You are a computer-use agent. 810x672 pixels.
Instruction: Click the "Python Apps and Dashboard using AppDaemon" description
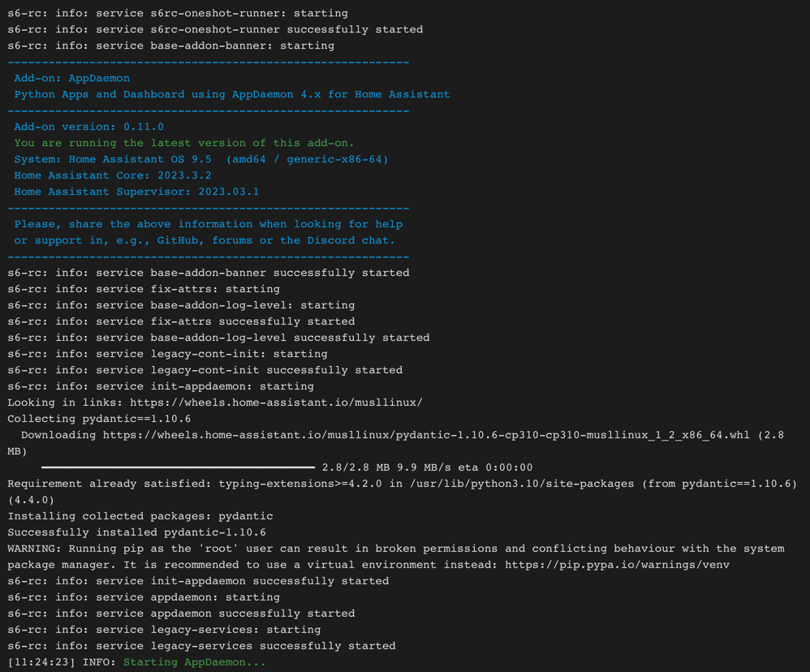pos(232,94)
